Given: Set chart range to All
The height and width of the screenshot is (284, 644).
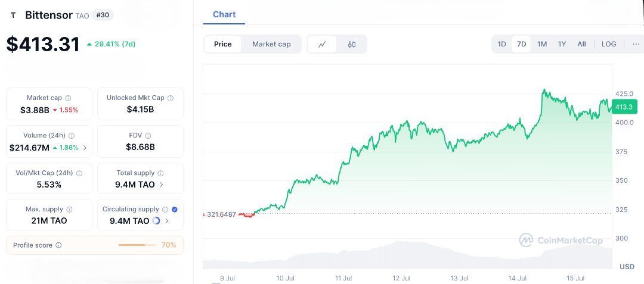Looking at the screenshot, I should (581, 44).
